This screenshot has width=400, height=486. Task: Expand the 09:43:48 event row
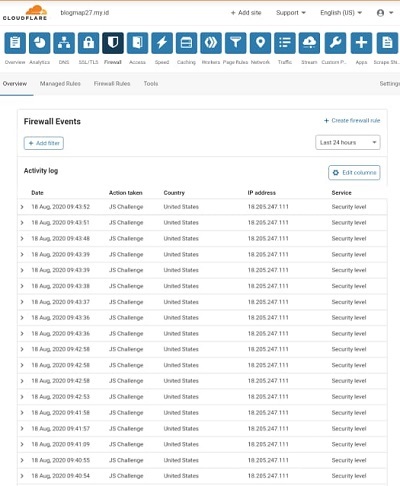pyautogui.click(x=22, y=239)
